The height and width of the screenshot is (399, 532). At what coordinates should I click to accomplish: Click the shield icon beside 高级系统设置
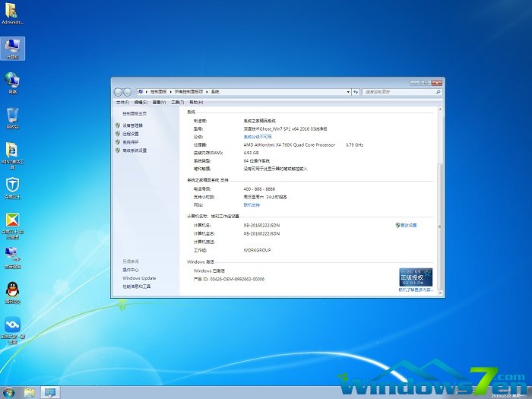point(118,150)
